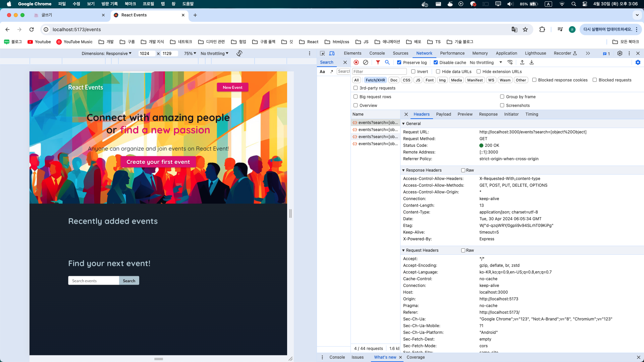This screenshot has height=362, width=644.
Task: Open the Dimensions: Responsive dropdown
Action: (106, 53)
